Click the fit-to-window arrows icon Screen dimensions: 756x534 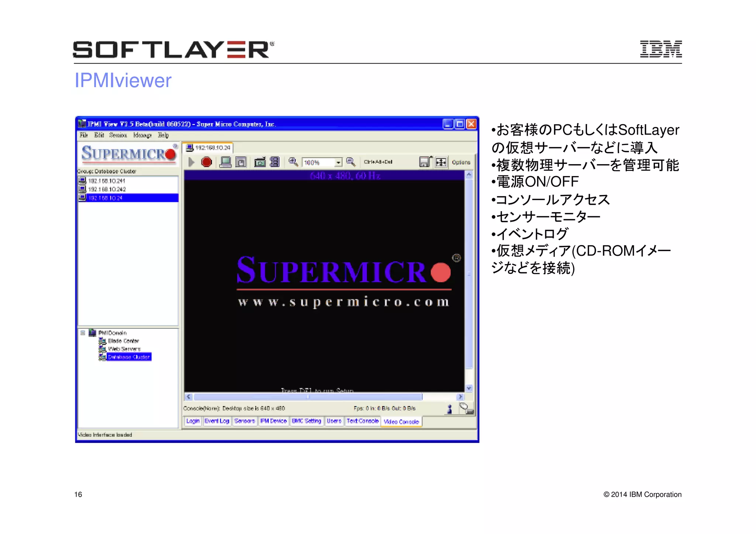(441, 162)
